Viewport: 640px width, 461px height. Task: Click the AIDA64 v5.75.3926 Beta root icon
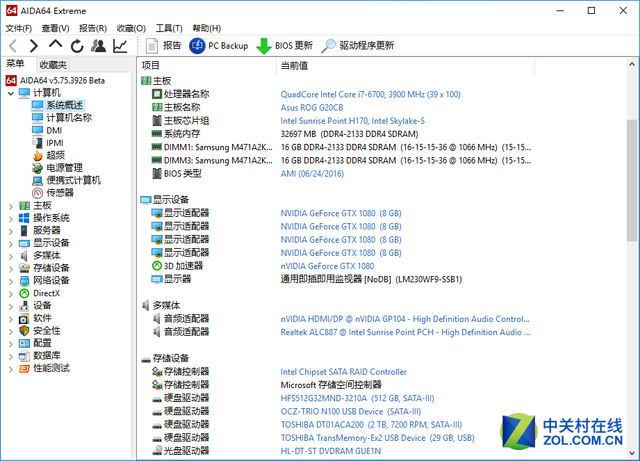tap(11, 80)
